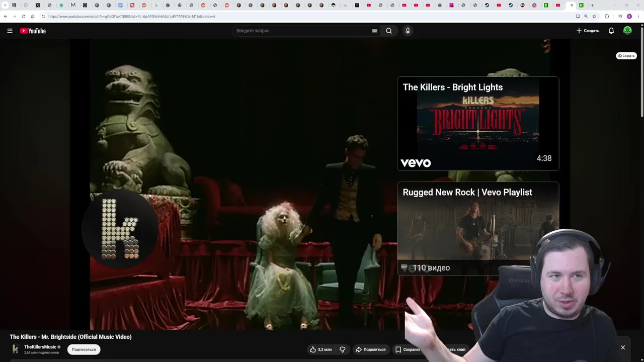
Task: Open a new browser tab with plus
Action: click(x=592, y=5)
